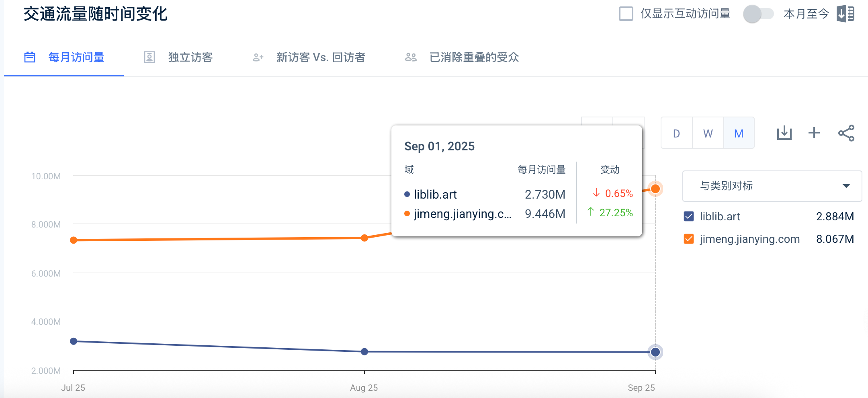Click the Excel export icon
This screenshot has height=398, width=868.
tap(845, 14)
